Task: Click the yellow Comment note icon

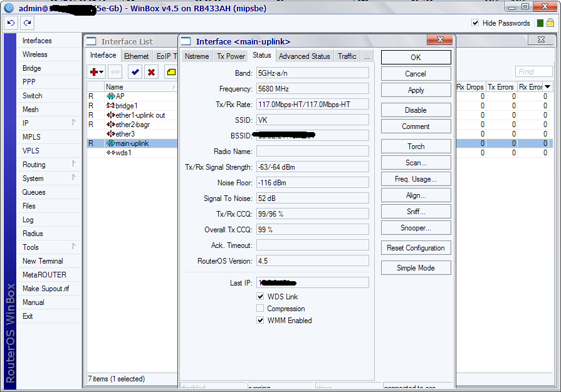Action: click(x=171, y=72)
